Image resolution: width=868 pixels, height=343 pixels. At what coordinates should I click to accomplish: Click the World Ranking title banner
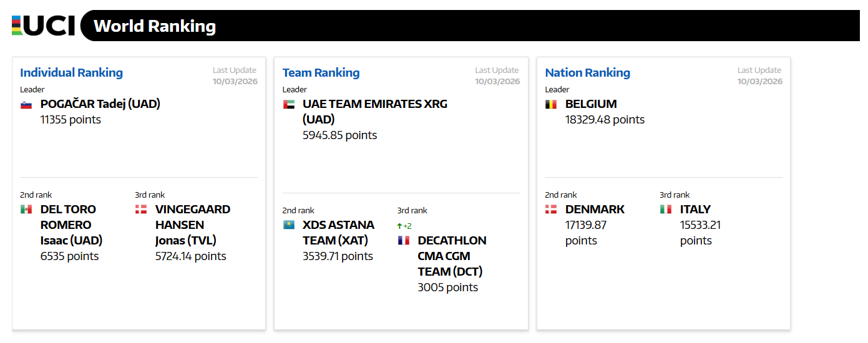155,26
